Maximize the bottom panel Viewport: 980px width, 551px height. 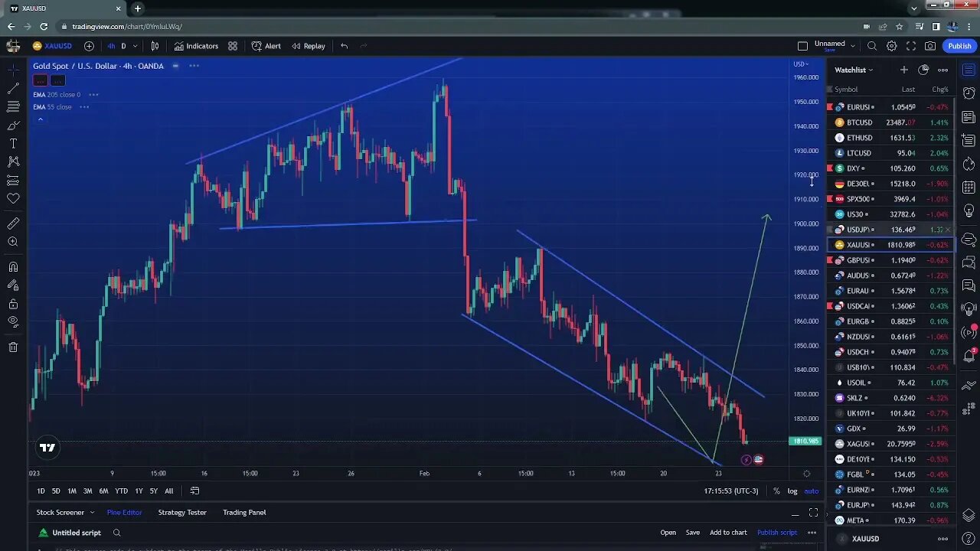(x=813, y=513)
